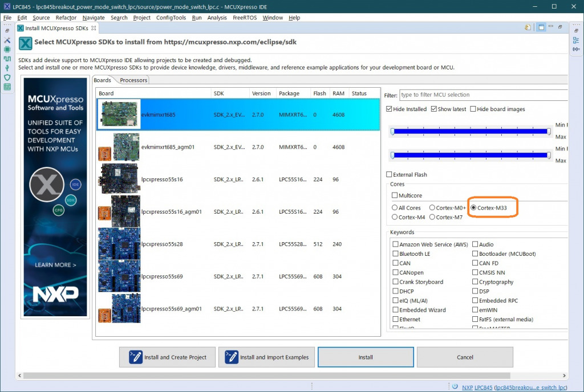584x392 pixels.
Task: Click the binary grid icon in left sidebar
Action: tap(7, 87)
